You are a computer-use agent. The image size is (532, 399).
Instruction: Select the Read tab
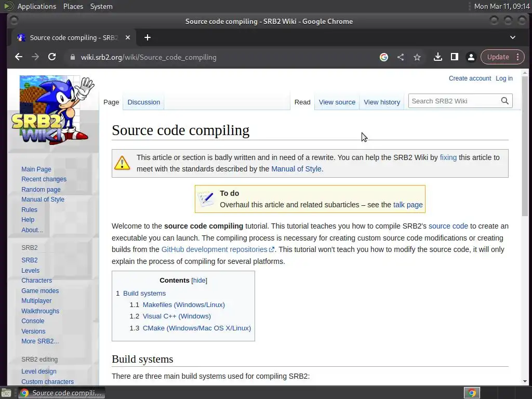(302, 102)
